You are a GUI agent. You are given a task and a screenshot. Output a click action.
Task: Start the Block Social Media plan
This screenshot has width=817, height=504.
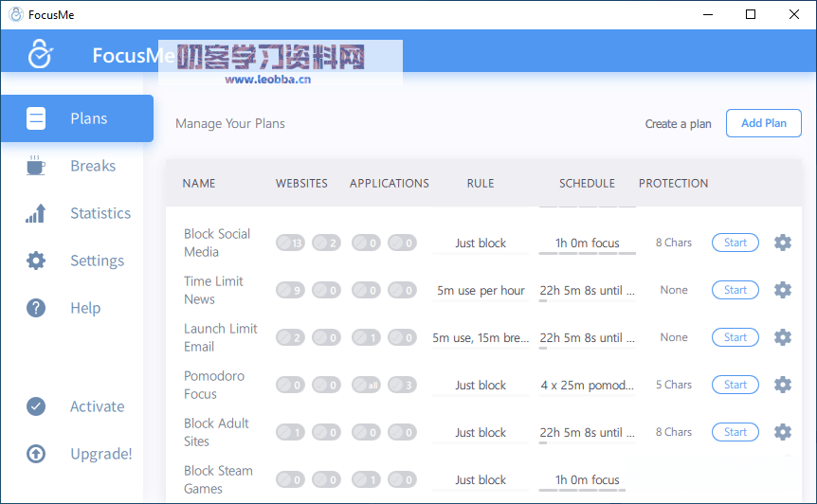click(x=735, y=243)
